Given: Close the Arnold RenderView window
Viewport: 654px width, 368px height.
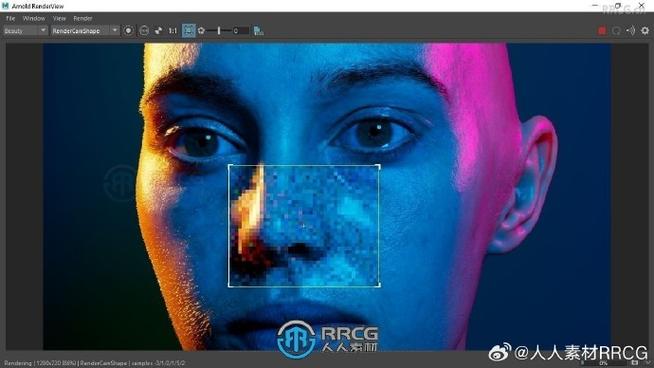Looking at the screenshot, I should (641, 6).
